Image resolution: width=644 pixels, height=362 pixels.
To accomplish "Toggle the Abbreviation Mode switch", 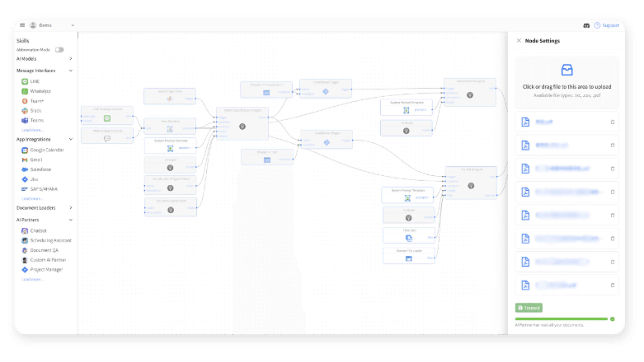I will click(x=60, y=50).
